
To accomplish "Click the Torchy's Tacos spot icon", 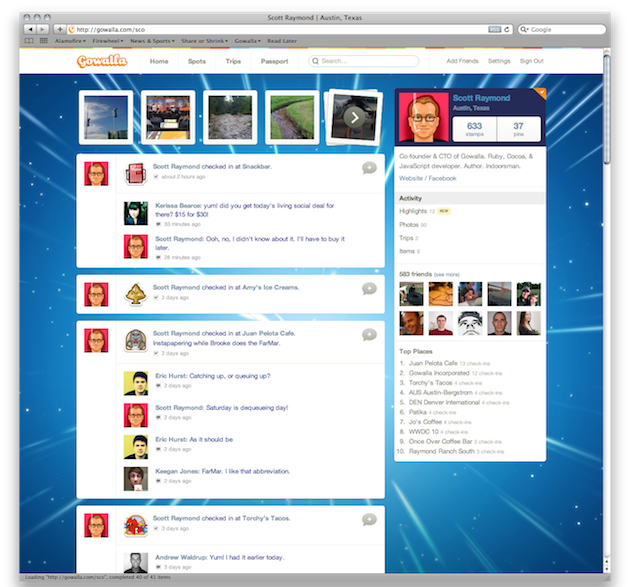I will [x=135, y=526].
